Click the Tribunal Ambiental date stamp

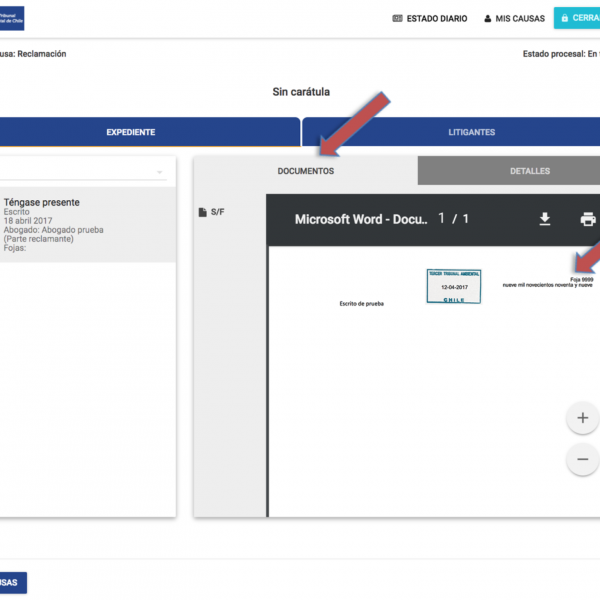click(453, 285)
